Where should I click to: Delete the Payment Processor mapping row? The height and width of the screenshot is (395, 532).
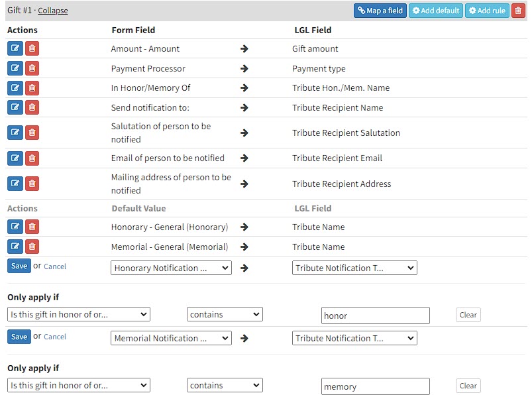(32, 68)
